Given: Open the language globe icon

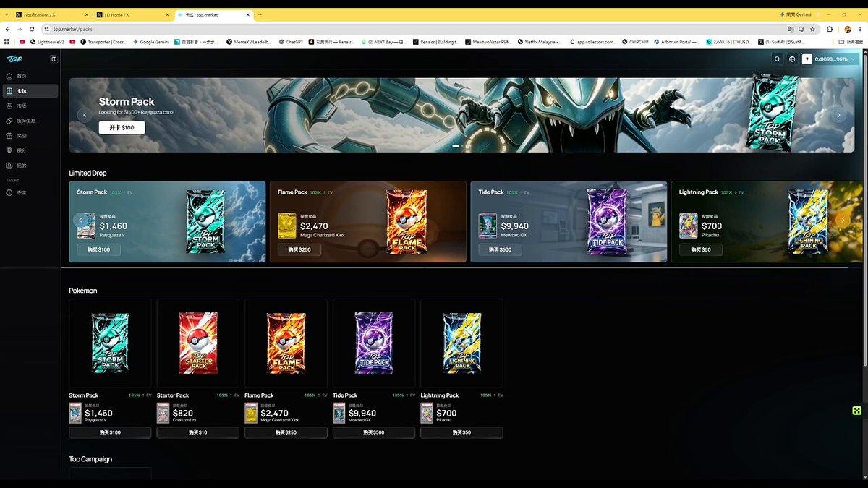Looking at the screenshot, I should click(792, 59).
